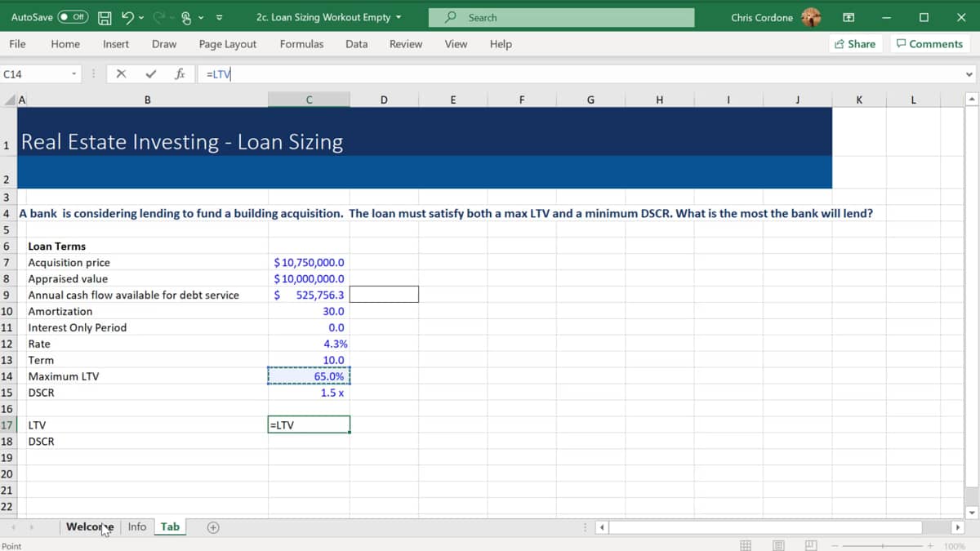Open the Touch/Mouse mode dropdown arrow
The image size is (980, 551).
point(202,17)
